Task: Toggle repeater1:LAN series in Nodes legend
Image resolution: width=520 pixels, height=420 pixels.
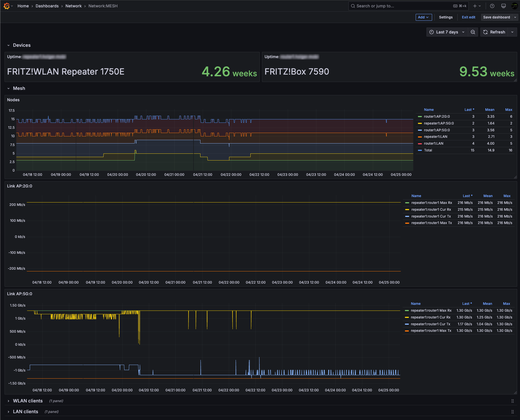Action: coord(436,137)
